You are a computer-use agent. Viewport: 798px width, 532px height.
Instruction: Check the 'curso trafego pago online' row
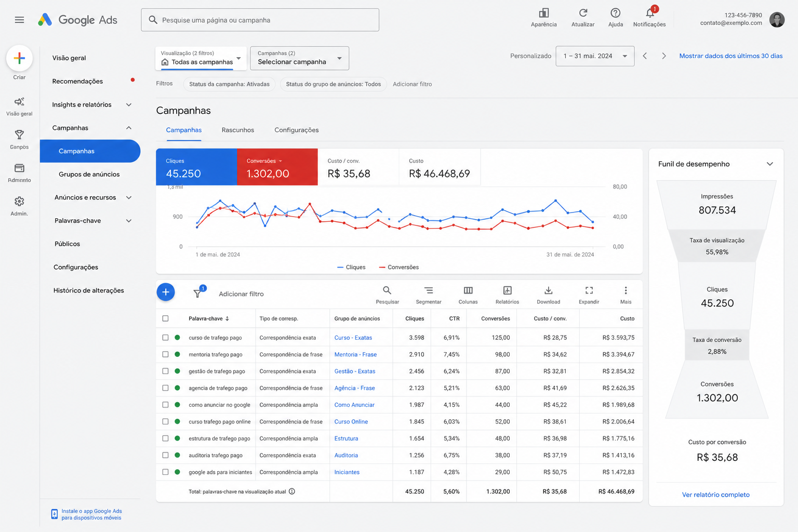click(165, 421)
